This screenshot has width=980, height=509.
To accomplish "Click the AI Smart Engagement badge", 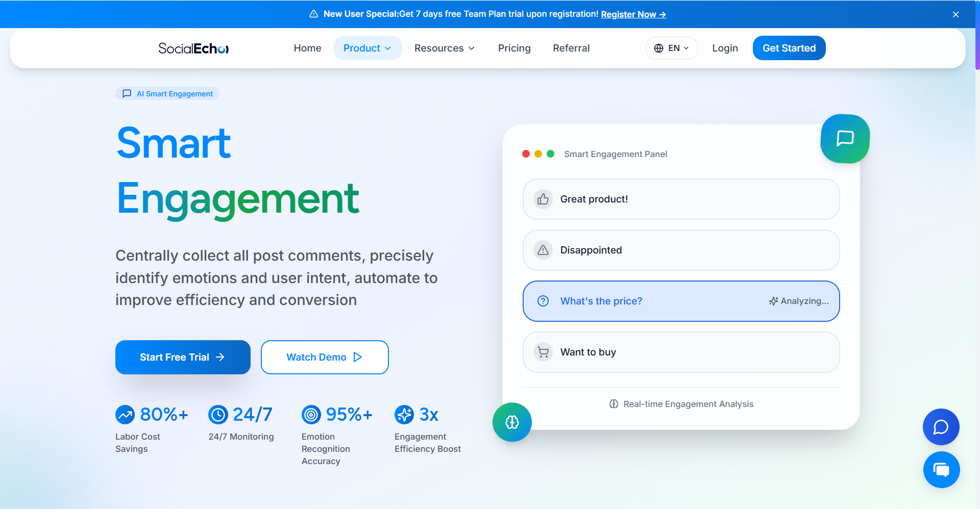I will pos(167,93).
